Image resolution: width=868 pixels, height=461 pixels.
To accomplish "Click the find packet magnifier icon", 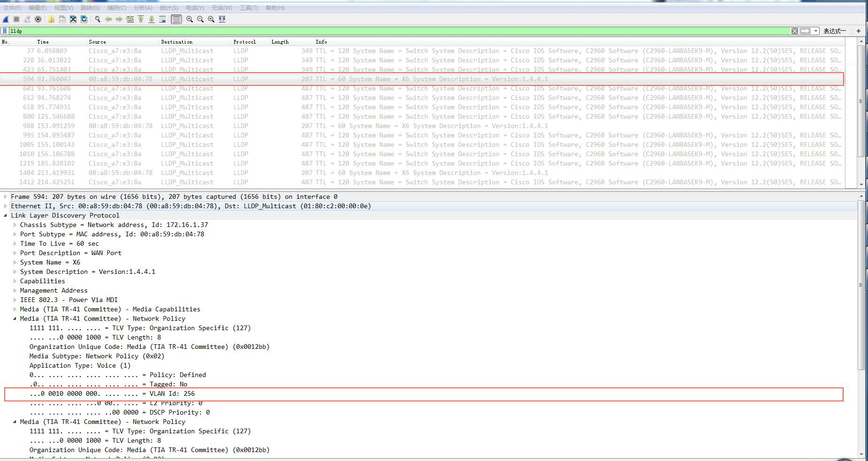I will point(98,19).
